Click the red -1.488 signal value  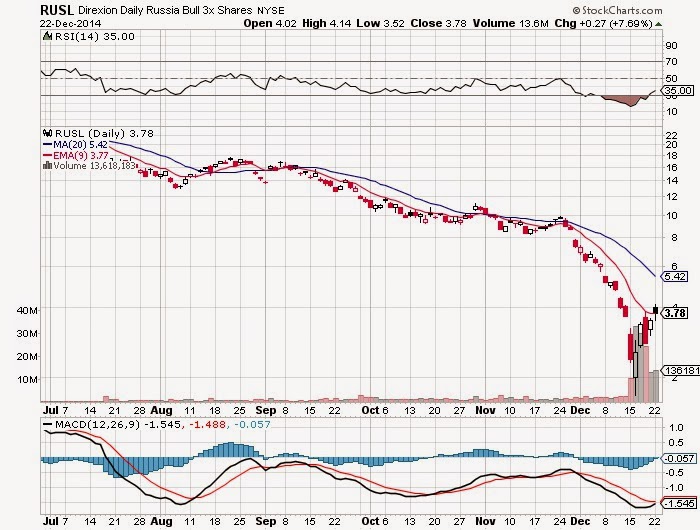(207, 424)
